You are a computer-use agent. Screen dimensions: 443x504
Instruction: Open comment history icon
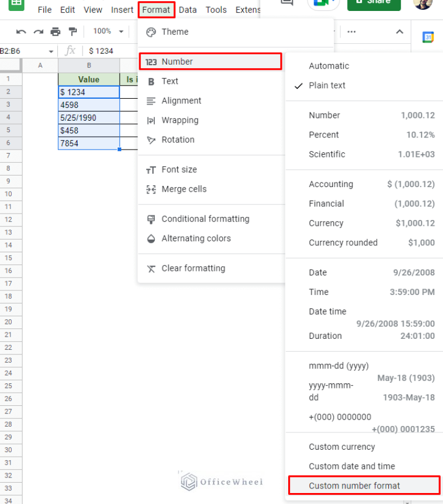(286, 3)
